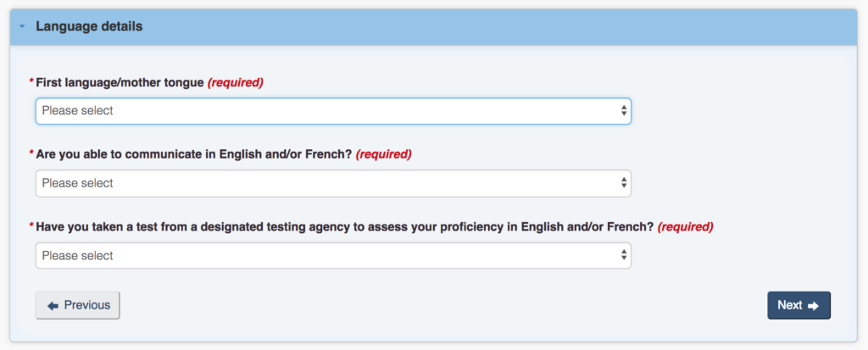Click the arrows on the communication ability select
Screen dimensions: 868x350
tap(624, 183)
